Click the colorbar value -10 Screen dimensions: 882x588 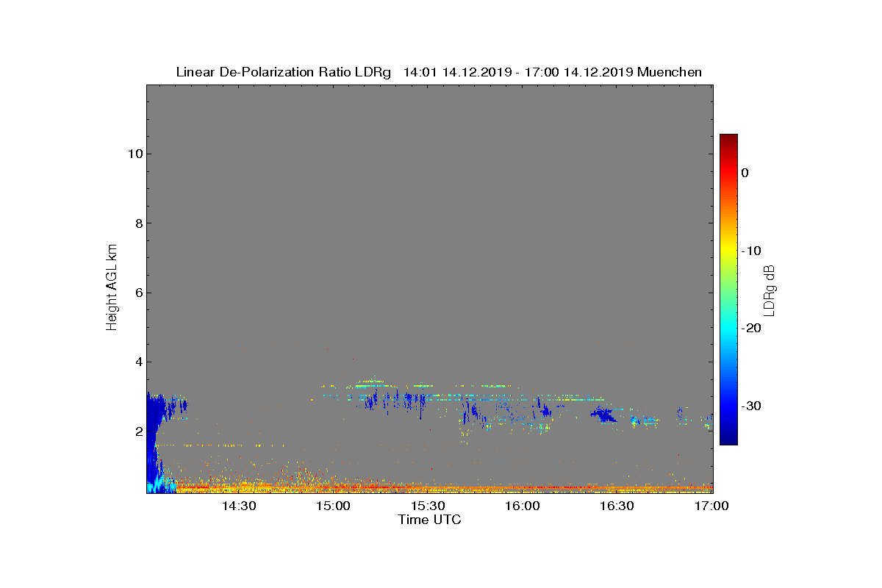752,251
